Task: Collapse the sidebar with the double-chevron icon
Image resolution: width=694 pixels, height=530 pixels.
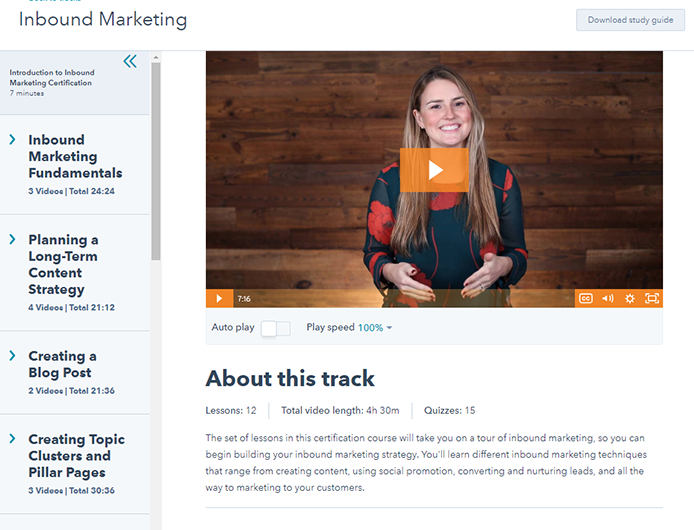Action: 130,61
